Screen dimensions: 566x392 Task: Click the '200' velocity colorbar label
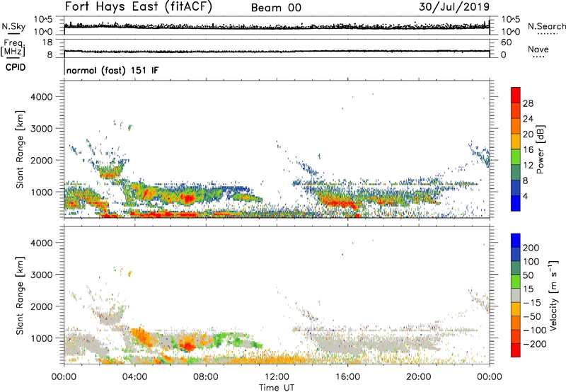531,248
